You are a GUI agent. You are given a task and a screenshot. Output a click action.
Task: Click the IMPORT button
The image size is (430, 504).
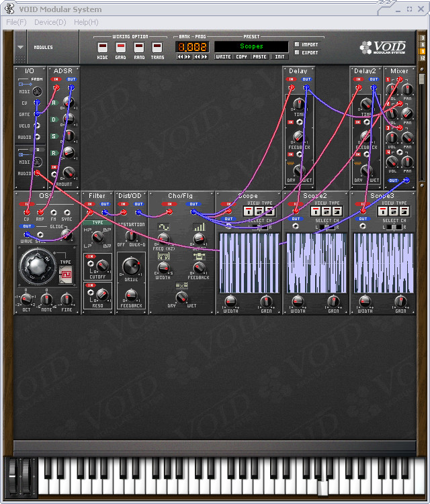(306, 45)
